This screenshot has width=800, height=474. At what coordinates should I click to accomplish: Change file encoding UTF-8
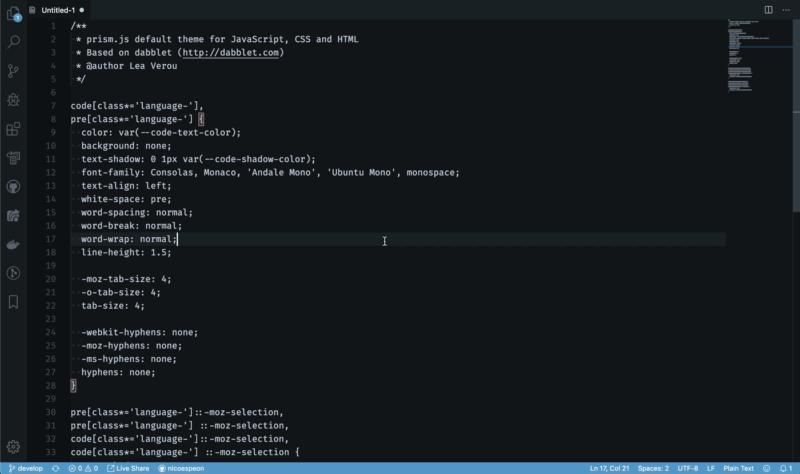(688, 468)
